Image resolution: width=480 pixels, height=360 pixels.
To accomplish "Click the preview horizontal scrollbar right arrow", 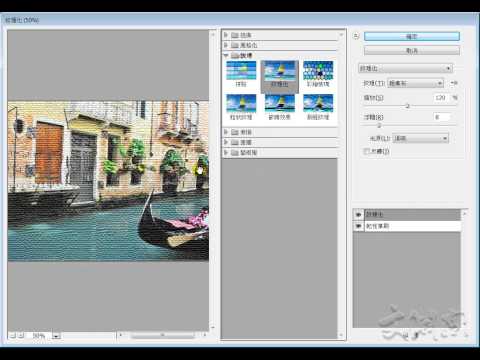I will [205, 335].
